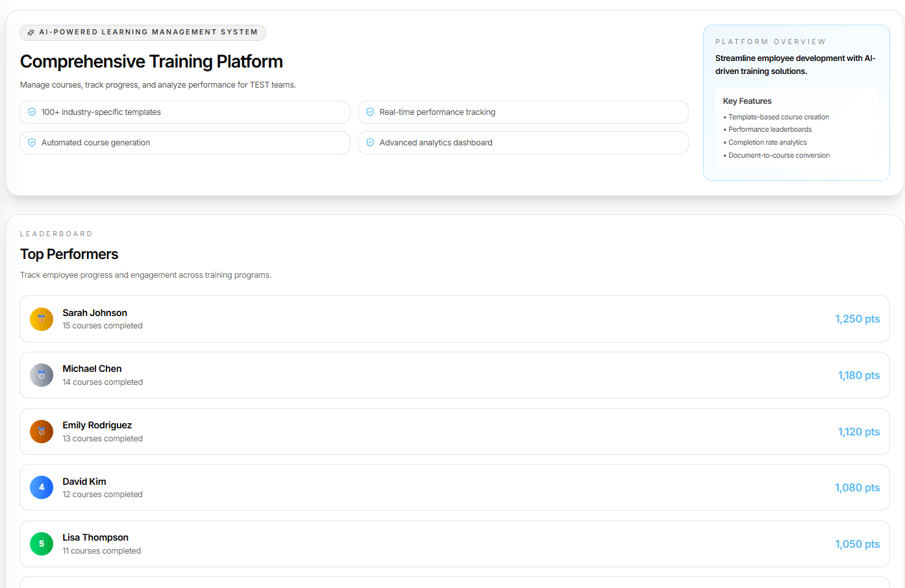Click the Top Performers heading
905x588 pixels.
(69, 254)
